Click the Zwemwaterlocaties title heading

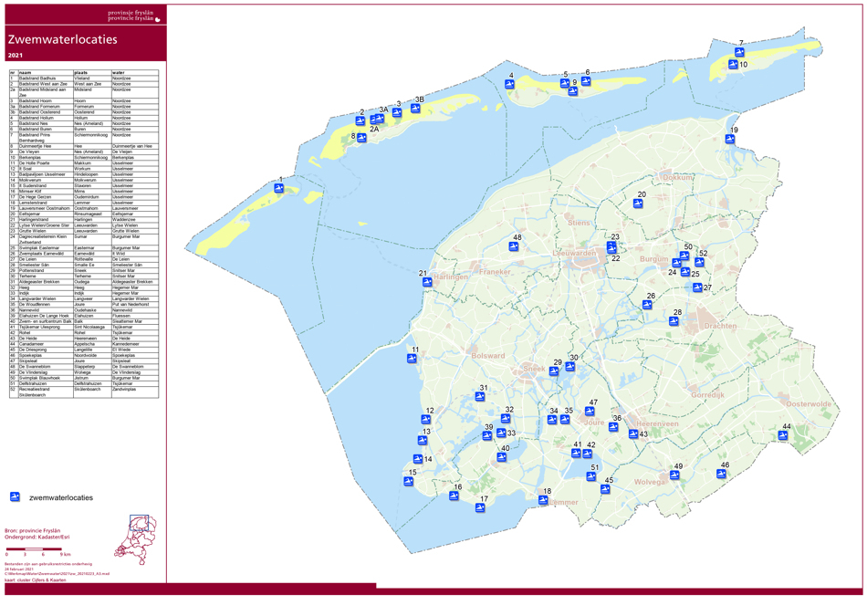click(63, 40)
